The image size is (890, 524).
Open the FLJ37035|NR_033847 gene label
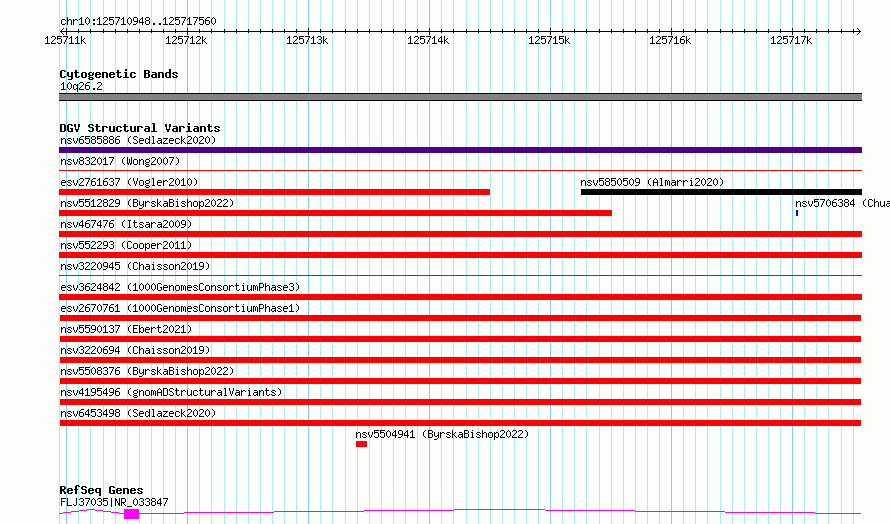tap(114, 502)
